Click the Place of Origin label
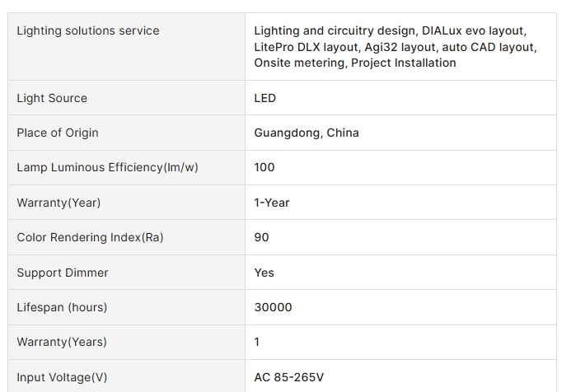The height and width of the screenshot is (392, 571). coord(58,133)
